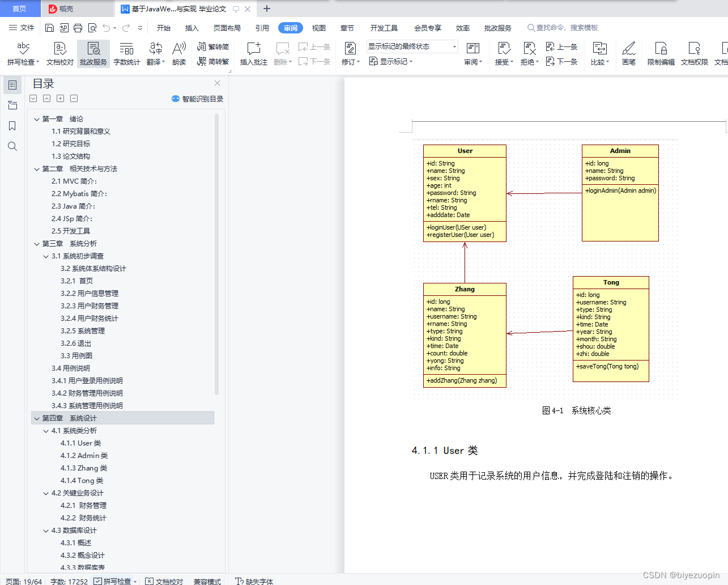Screen dimensions: 728x585
Task: Run spell check (拼写检查) tool
Action: 23,53
